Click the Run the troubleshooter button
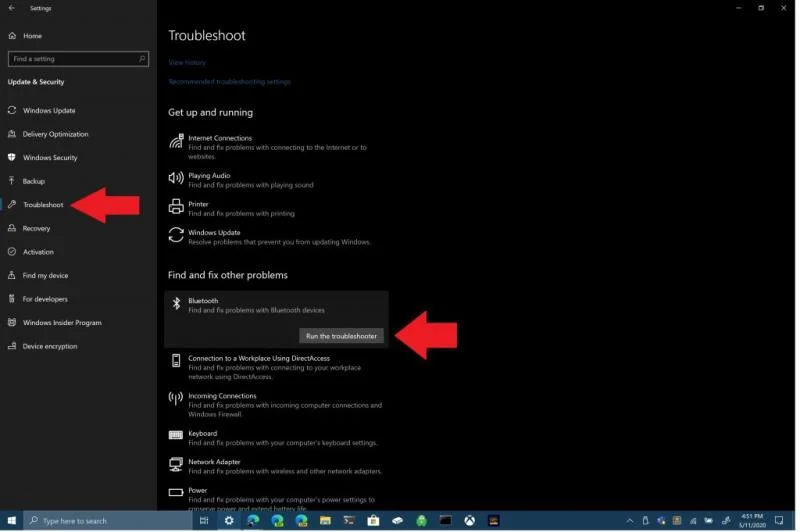The height and width of the screenshot is (532, 800). (341, 336)
